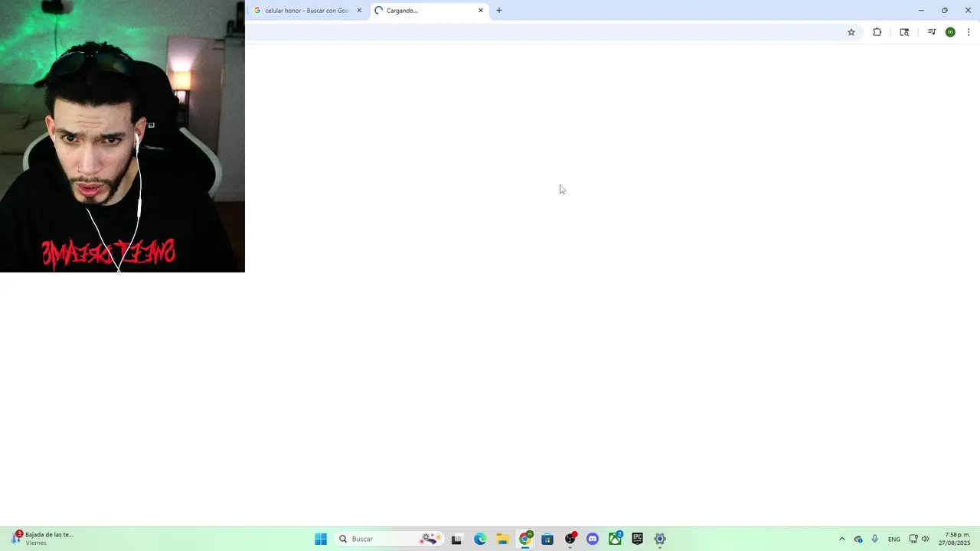Click the OneDrive cloud tray icon

click(x=858, y=539)
